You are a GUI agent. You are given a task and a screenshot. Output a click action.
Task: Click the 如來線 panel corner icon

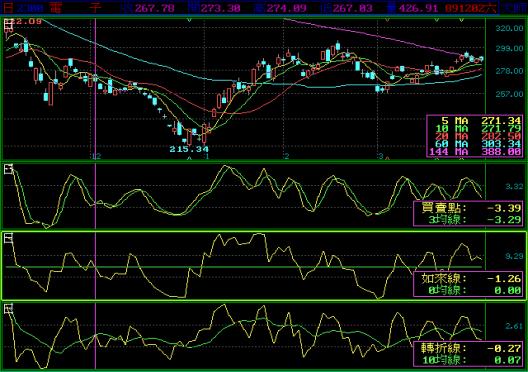pos(8,238)
